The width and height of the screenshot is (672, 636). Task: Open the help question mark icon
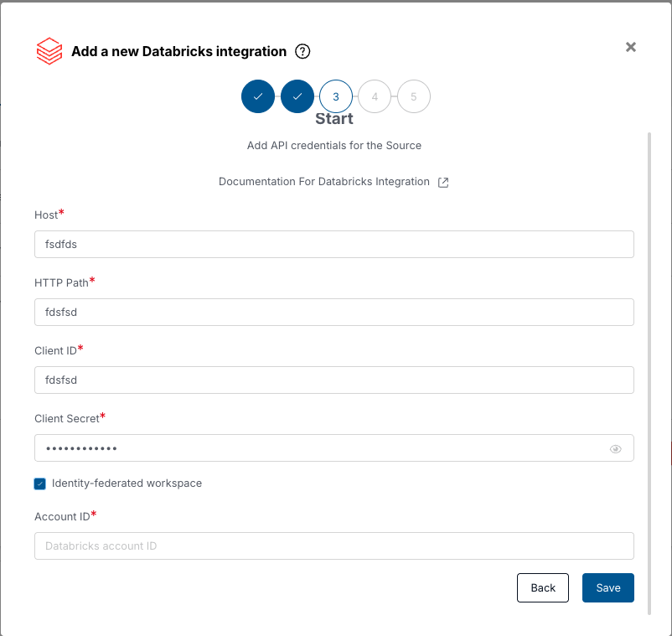click(x=302, y=51)
